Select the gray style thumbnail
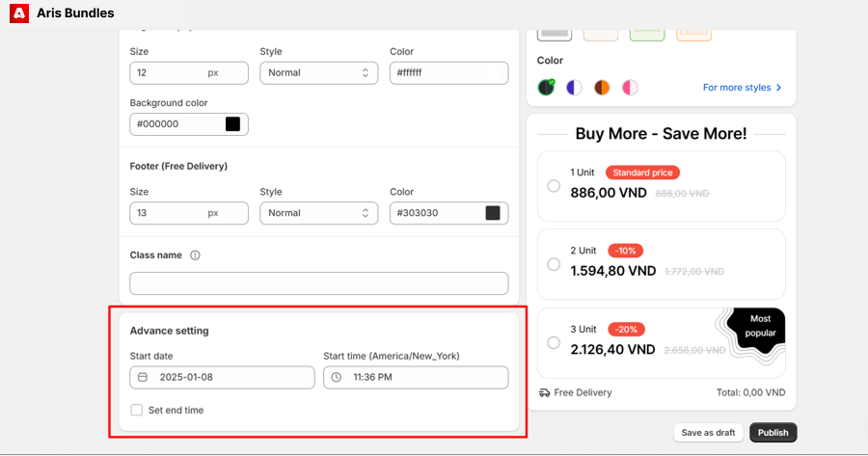 [555, 35]
